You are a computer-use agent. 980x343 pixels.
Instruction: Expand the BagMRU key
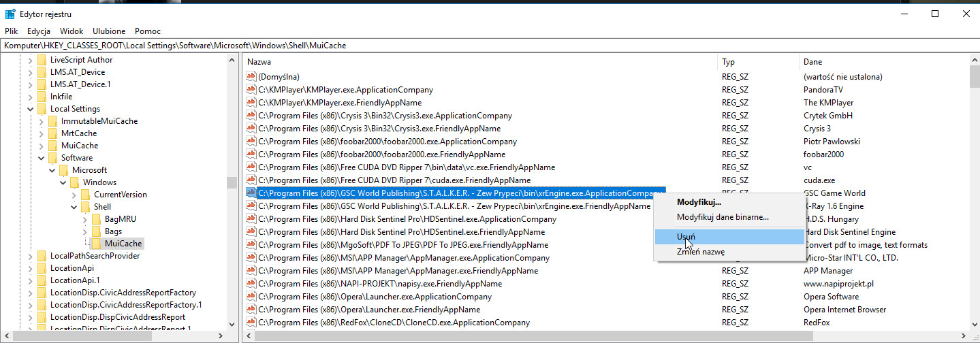[85, 219]
